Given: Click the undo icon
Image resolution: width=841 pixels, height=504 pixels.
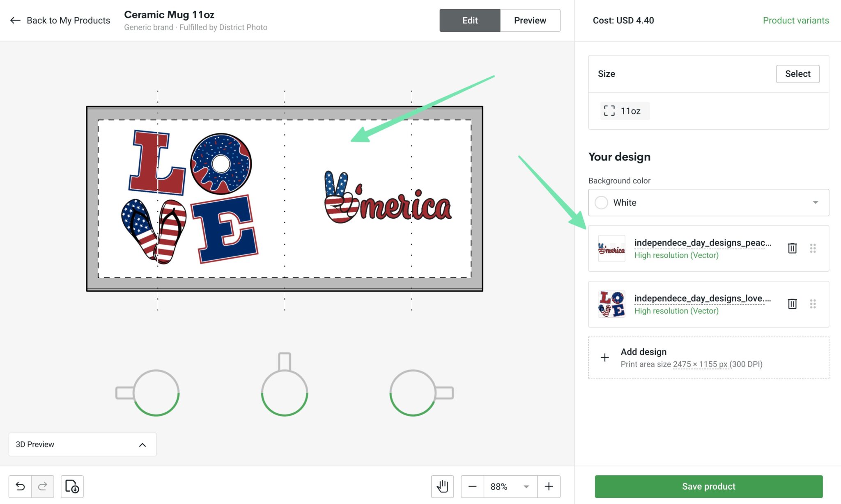Looking at the screenshot, I should tap(21, 486).
